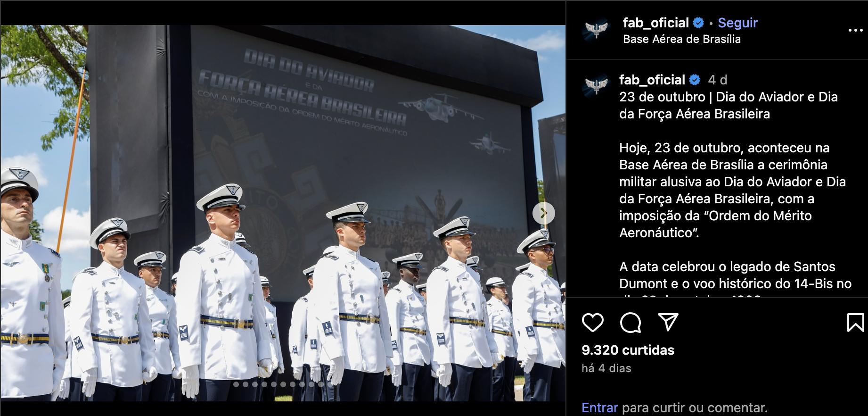Open the fab_oficial username in the caption

[x=652, y=80]
